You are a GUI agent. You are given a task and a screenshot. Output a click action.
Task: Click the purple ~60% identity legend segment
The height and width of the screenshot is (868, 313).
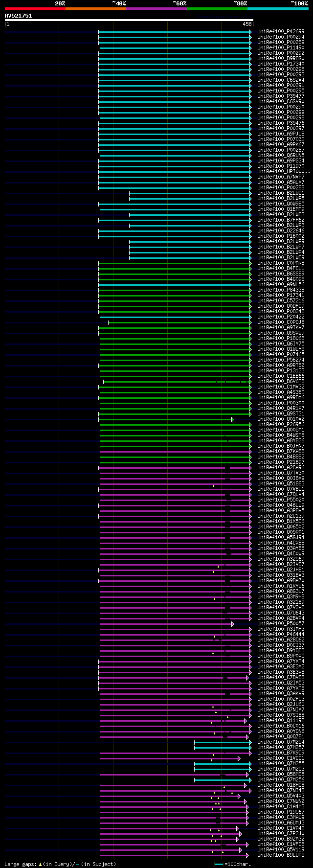click(156, 9)
